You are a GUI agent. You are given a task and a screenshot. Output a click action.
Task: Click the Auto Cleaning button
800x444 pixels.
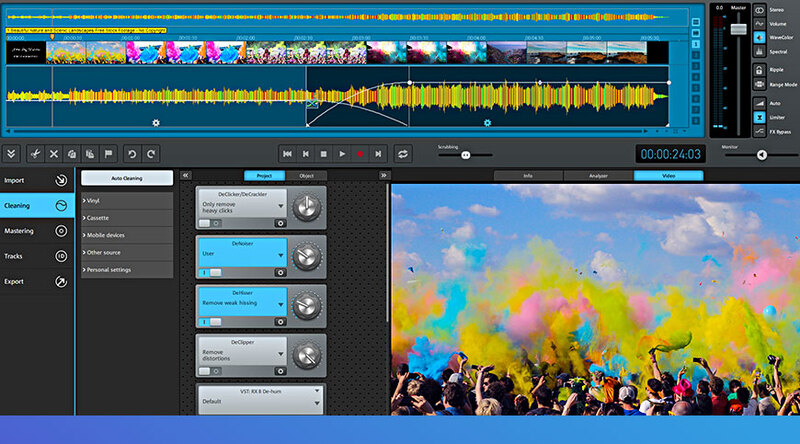point(126,178)
